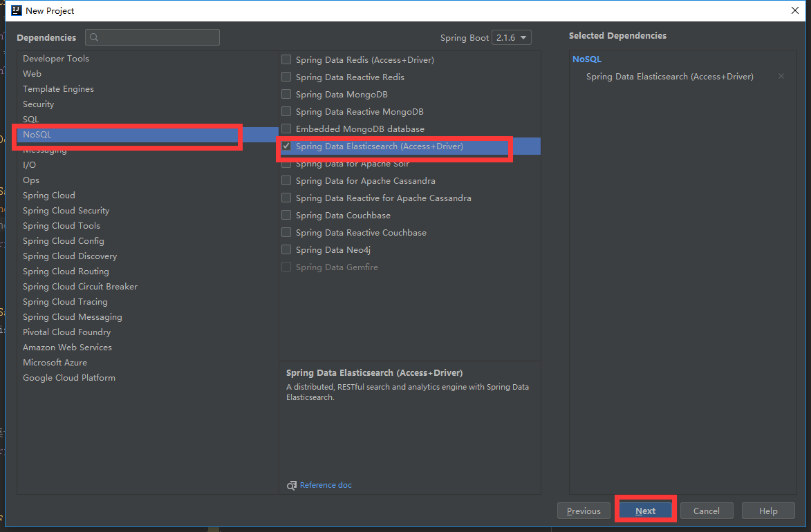Select Spring Cloud Security category

point(147,211)
